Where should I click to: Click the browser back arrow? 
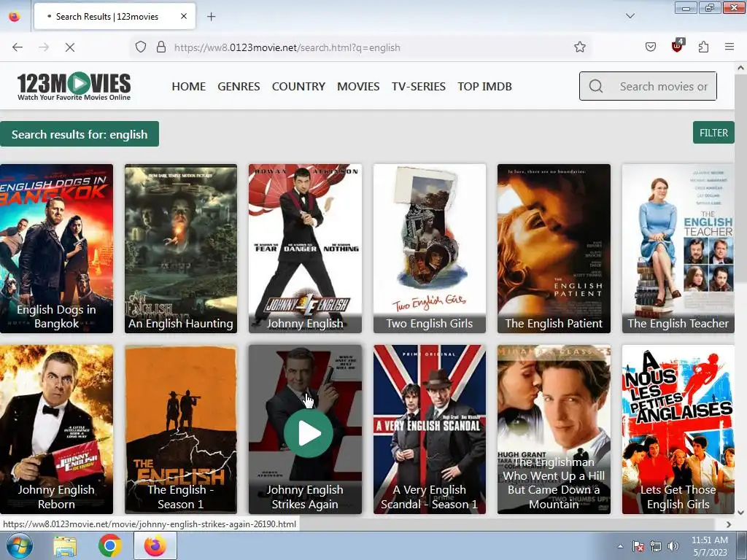pos(18,47)
